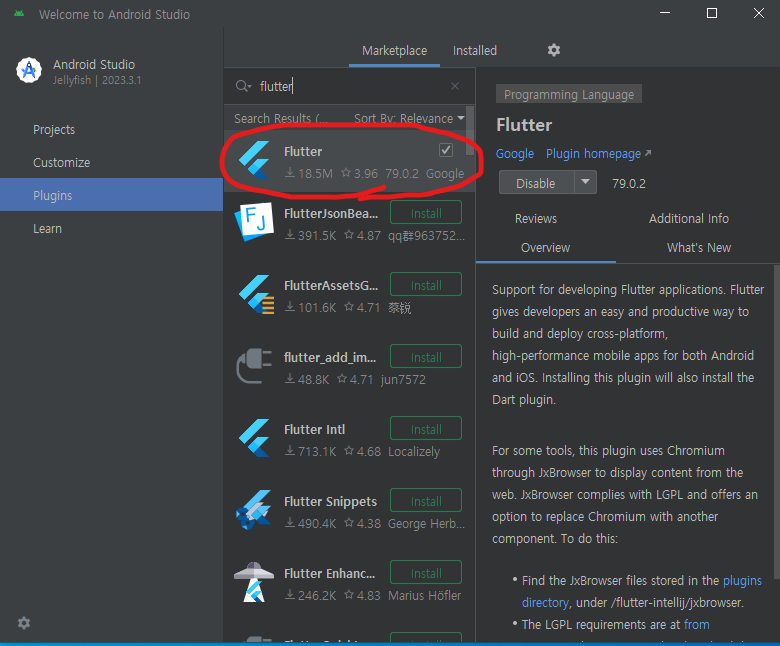
Task: Follow the 'from' LGPL requirements link
Action: pyautogui.click(x=696, y=625)
